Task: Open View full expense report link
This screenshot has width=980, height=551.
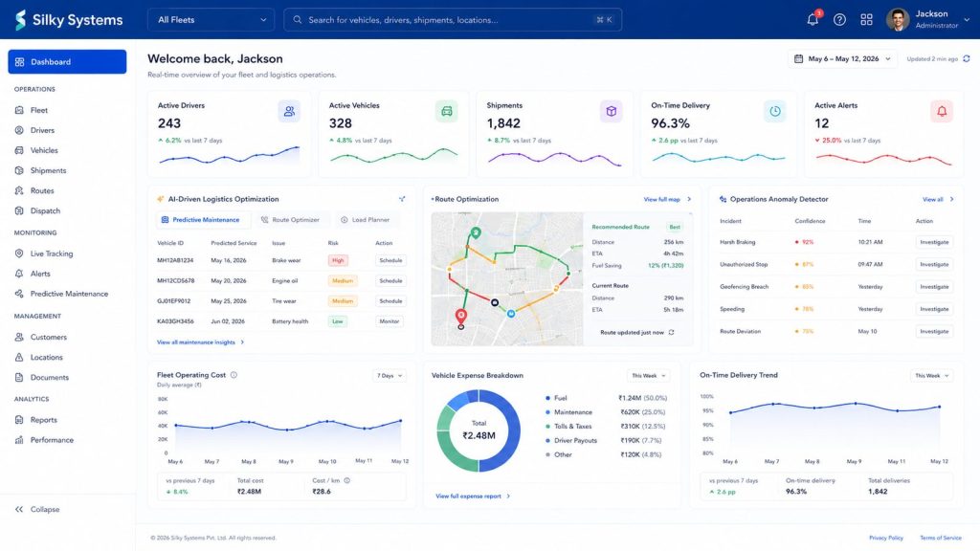Action: click(473, 496)
